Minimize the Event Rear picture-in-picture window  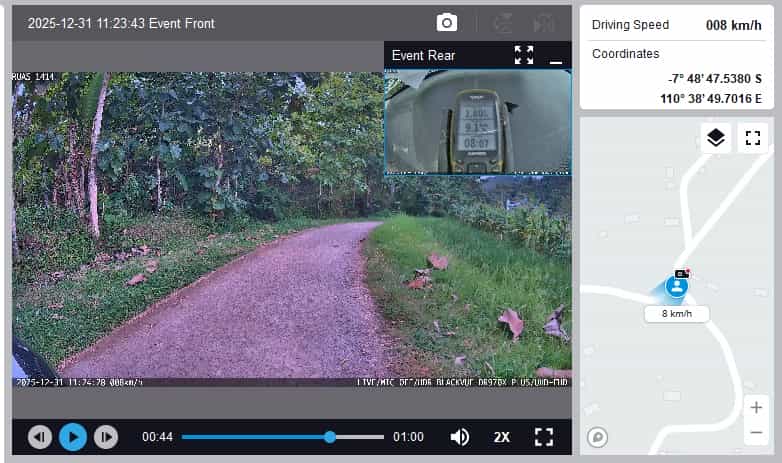(x=556, y=58)
